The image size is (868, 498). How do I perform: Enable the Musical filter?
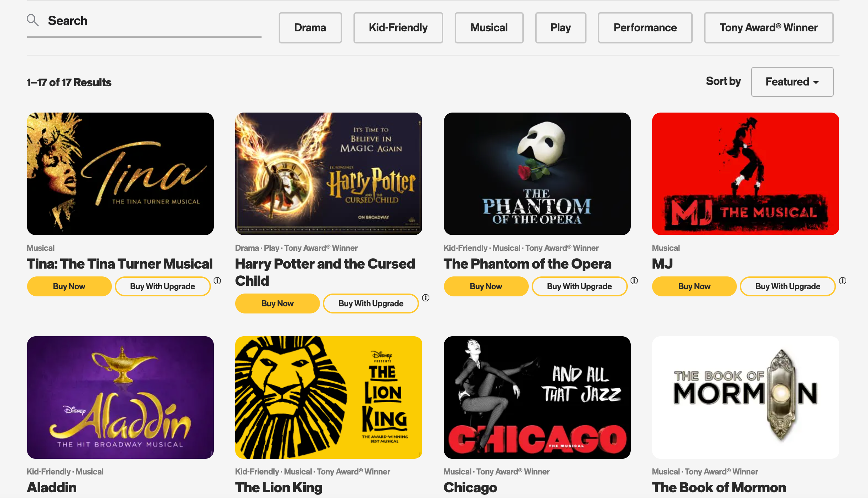(x=489, y=28)
